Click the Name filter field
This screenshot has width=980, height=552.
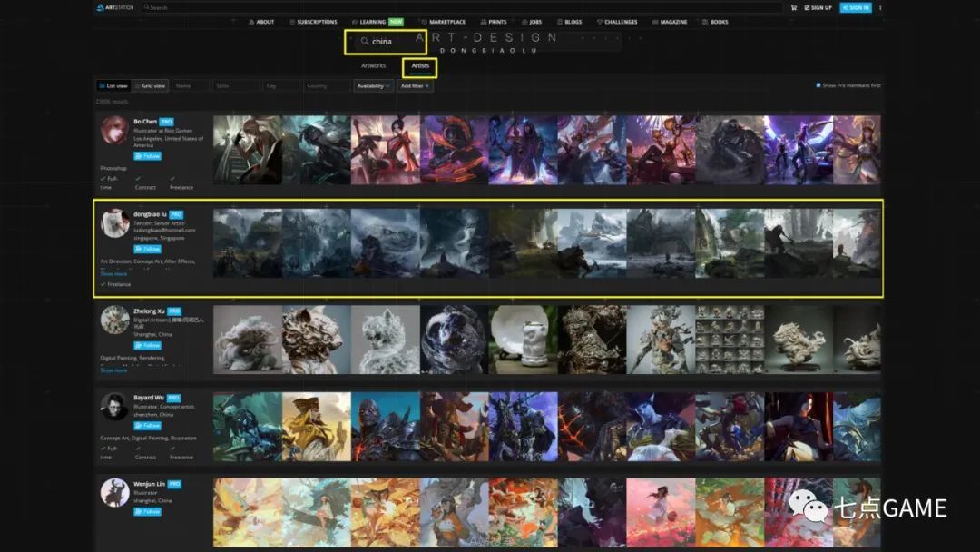coord(191,85)
